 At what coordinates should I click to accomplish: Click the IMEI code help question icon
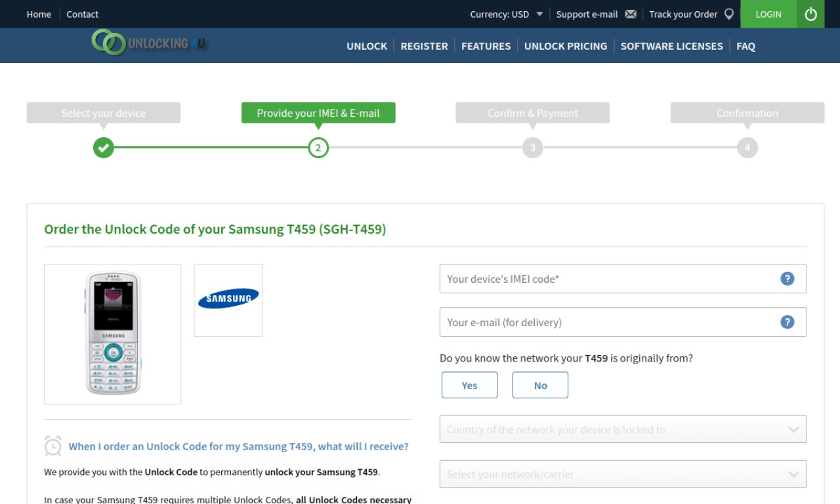787,279
